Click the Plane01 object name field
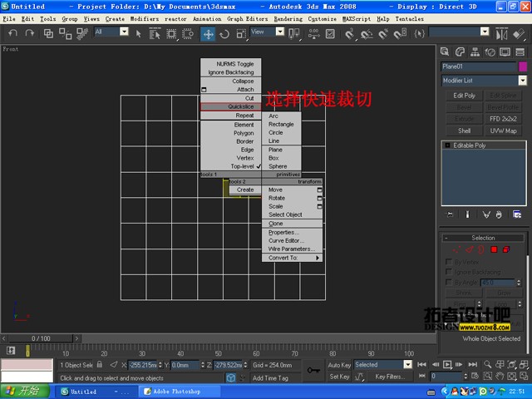The image size is (532, 399). coord(479,66)
